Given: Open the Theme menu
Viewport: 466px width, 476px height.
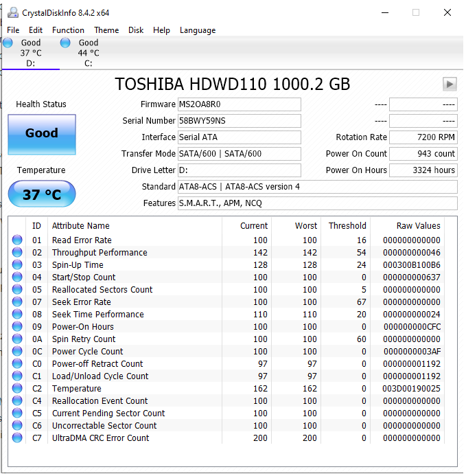Looking at the screenshot, I should [106, 30].
